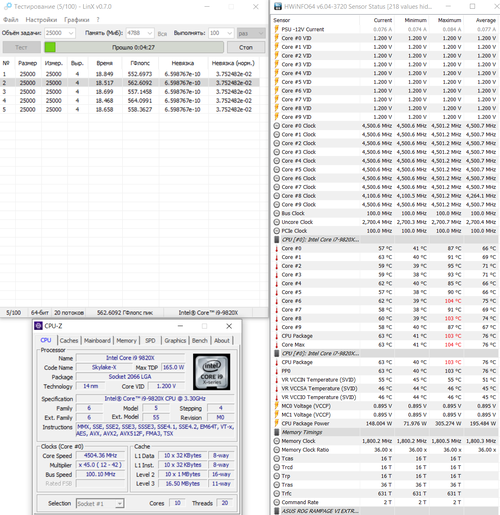Click the CPU-Z title bar app icon
This screenshot has height=515, width=500.
(x=39, y=326)
